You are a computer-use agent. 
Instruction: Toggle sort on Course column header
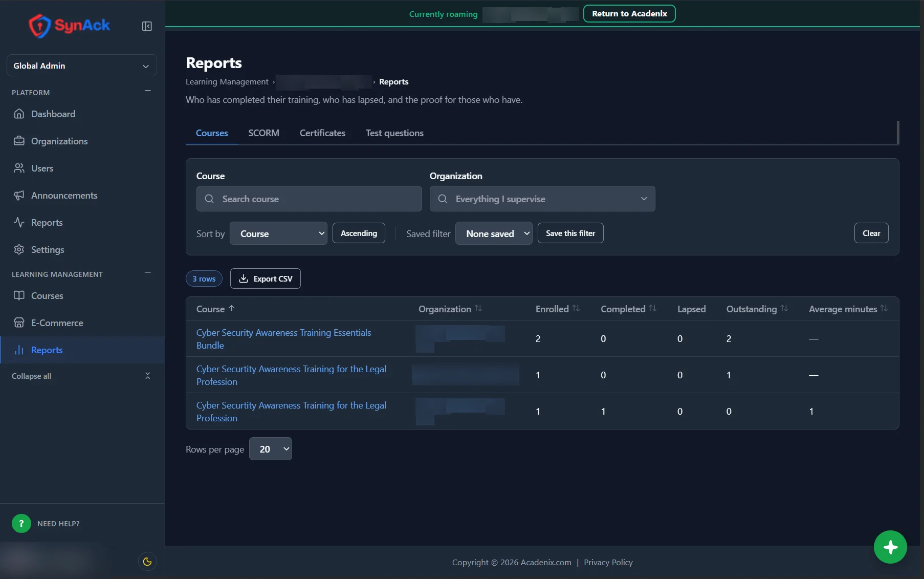tap(215, 309)
